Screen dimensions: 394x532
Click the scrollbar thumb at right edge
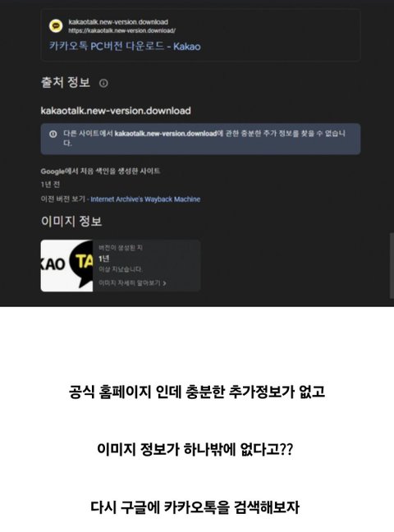(392, 265)
